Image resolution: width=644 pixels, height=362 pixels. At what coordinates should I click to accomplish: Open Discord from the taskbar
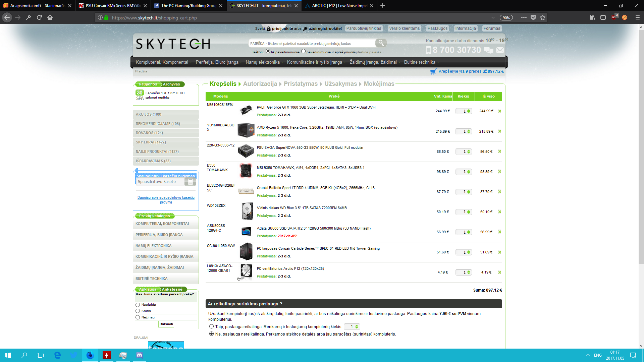[140, 355]
